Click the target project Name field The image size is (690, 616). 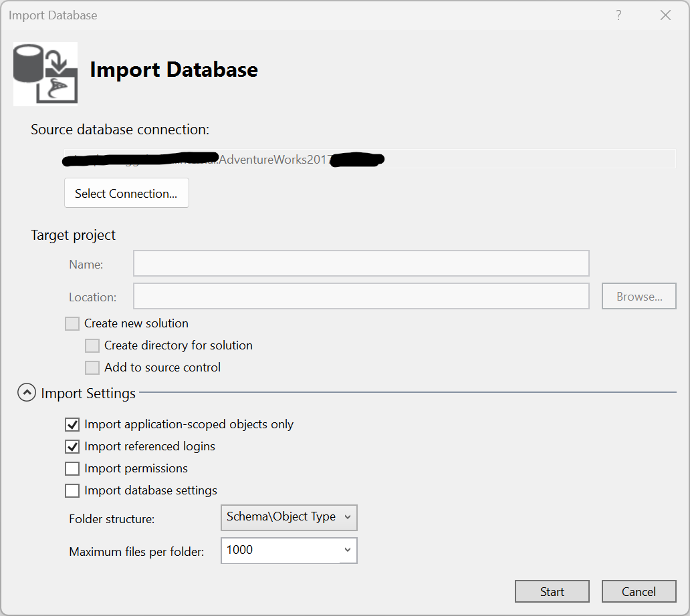tap(361, 263)
